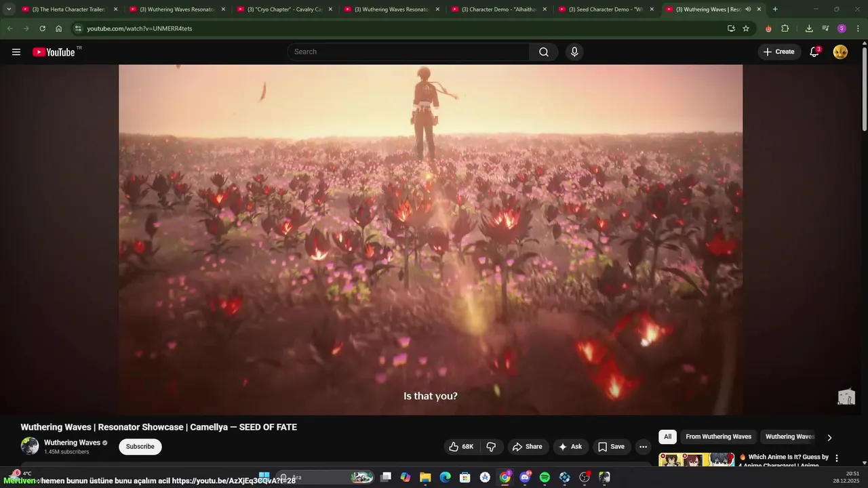Switch to The Herta Character Trailer tab

(x=70, y=9)
